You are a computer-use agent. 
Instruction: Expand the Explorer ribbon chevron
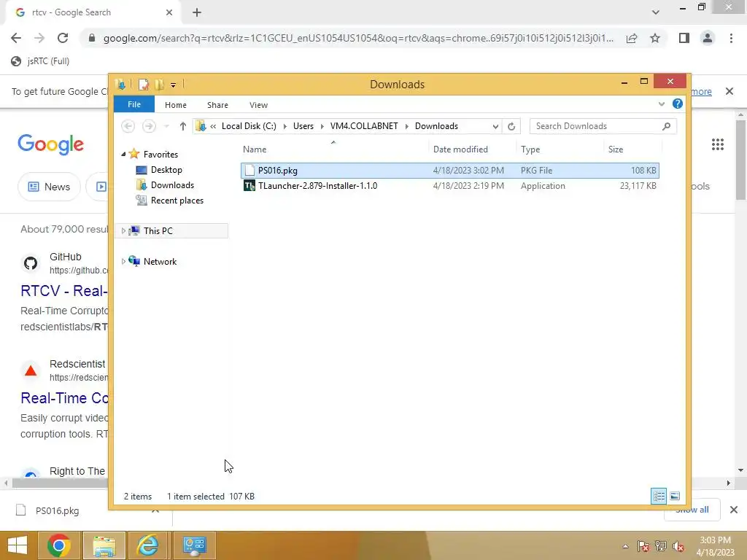coord(661,104)
